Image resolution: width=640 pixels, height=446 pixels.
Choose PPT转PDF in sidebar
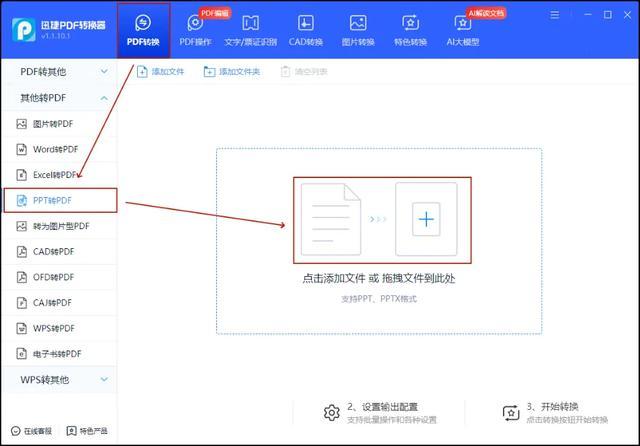click(60, 200)
